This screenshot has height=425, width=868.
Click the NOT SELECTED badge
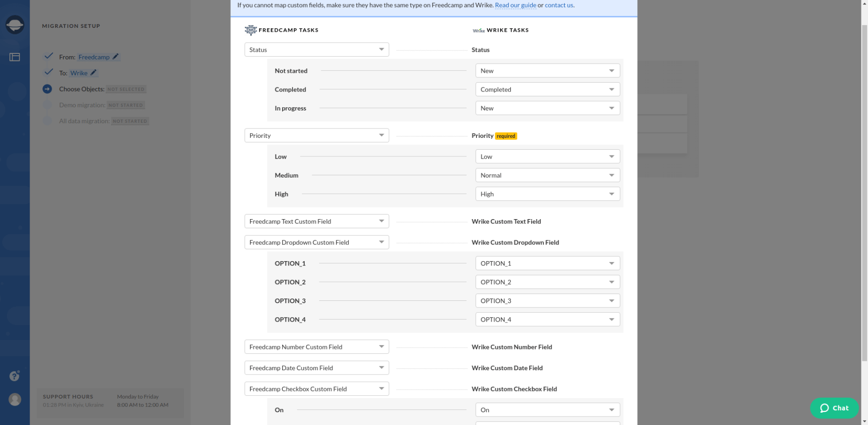tap(126, 89)
